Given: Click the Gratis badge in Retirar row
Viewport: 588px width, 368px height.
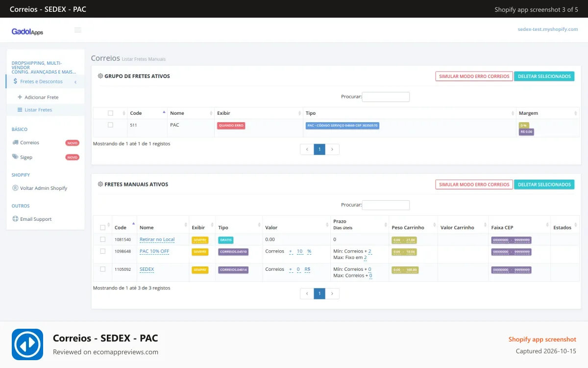Looking at the screenshot, I should (226, 240).
